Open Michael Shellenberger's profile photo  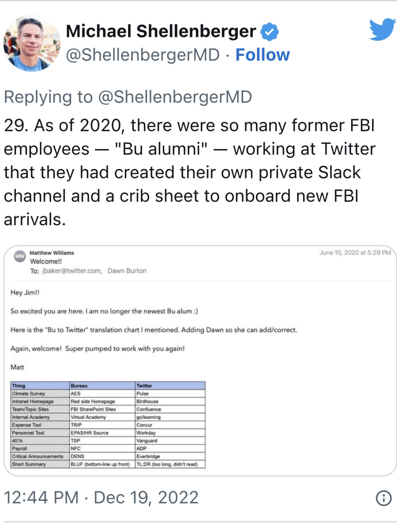point(32,44)
